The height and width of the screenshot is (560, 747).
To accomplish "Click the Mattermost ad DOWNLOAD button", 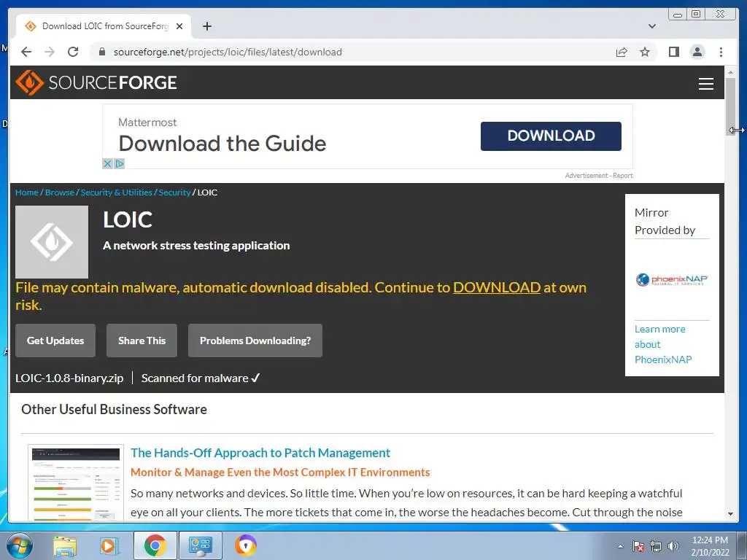I will click(551, 136).
